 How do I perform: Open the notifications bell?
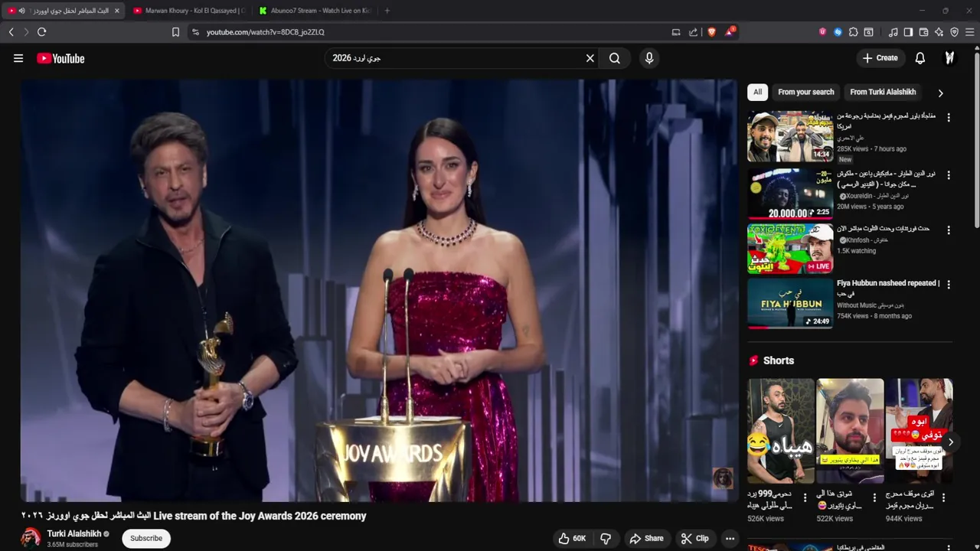coord(920,58)
